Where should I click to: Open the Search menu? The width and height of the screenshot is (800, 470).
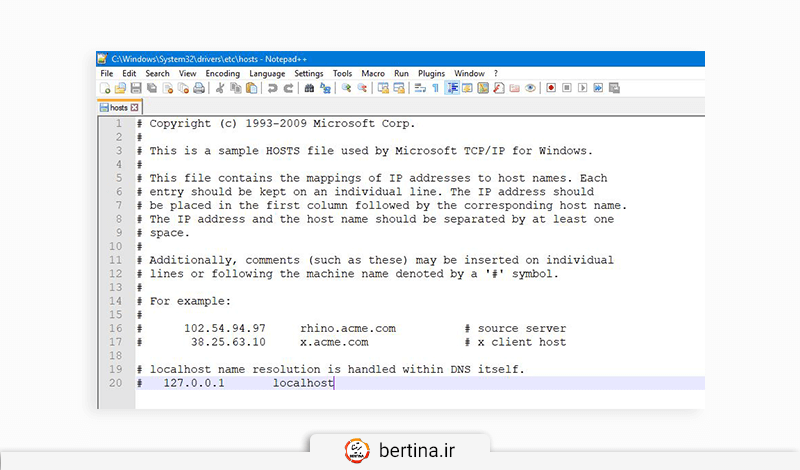coord(157,73)
